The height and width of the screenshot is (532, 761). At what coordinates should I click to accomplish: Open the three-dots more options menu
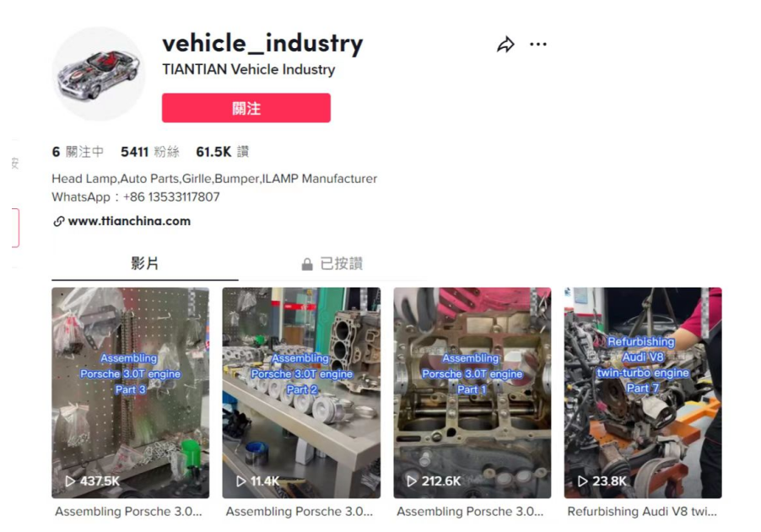537,45
